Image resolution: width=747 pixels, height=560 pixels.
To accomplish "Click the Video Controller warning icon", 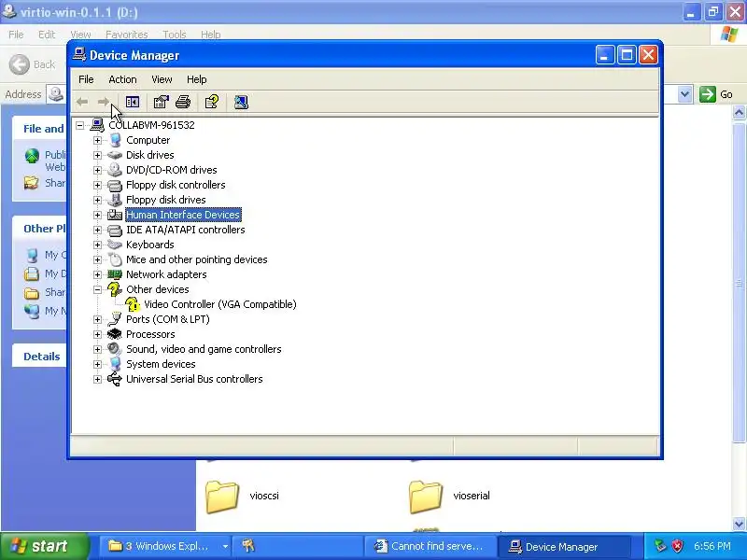I will point(133,304).
